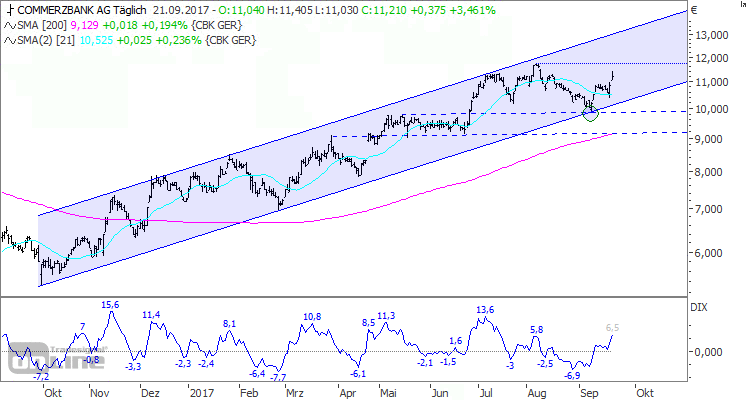Click the 10,000 price axis label

tap(712, 109)
